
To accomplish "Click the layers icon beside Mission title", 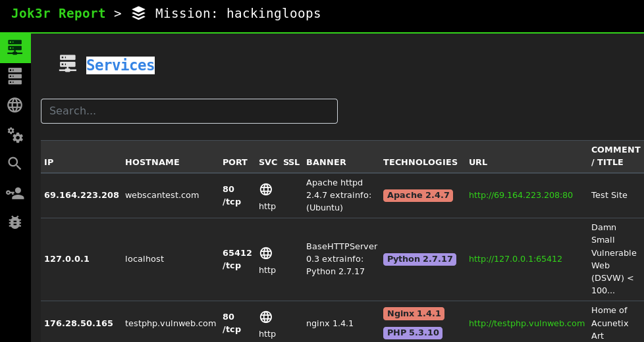I will coord(138,13).
